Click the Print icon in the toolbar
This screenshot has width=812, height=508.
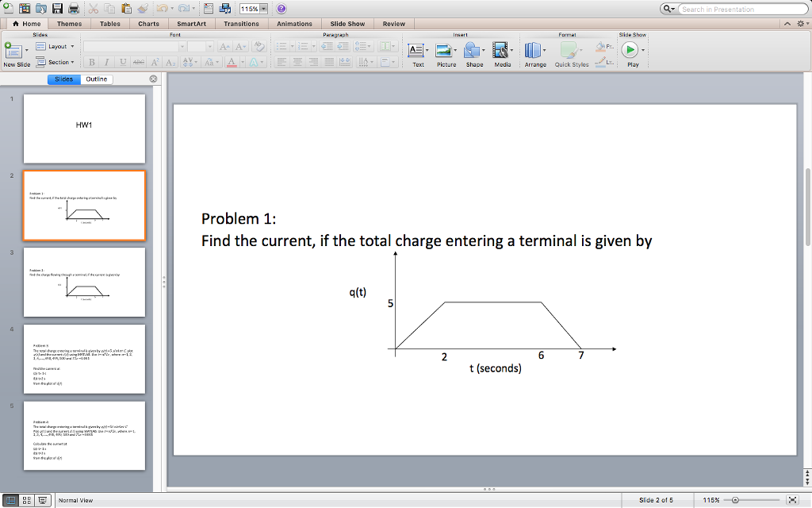(73, 8)
